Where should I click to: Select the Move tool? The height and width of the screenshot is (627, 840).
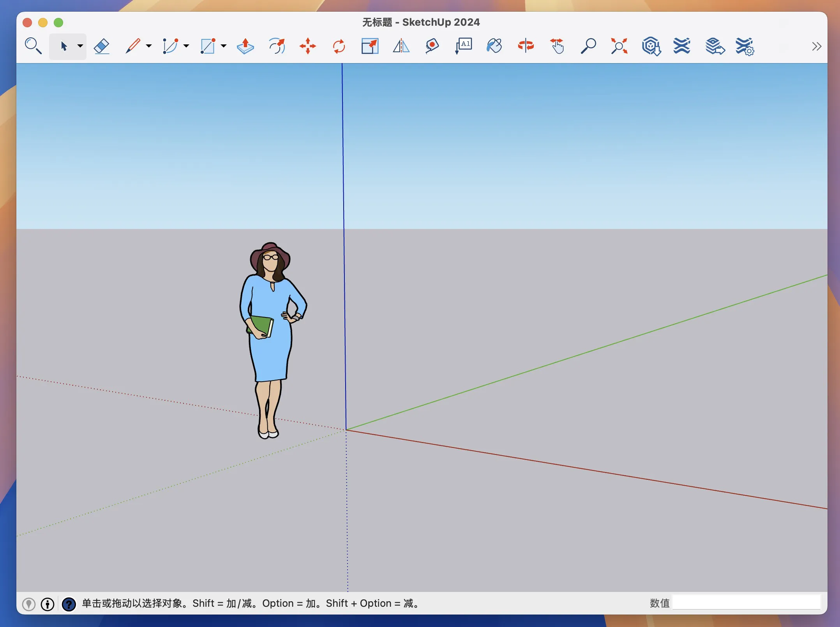pyautogui.click(x=308, y=46)
